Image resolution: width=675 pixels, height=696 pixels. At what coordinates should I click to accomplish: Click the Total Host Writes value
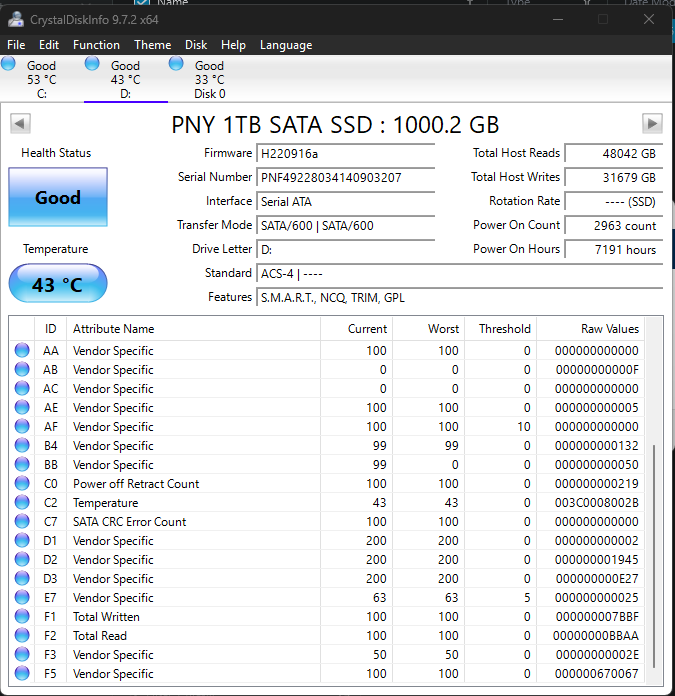614,178
